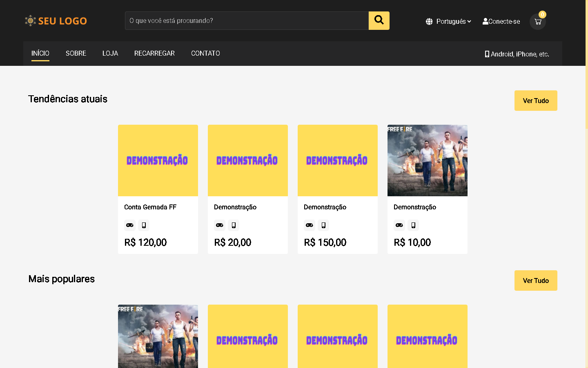Screen dimensions: 588x368
Task: Open the INÍCIO menu tab
Action: 40,54
